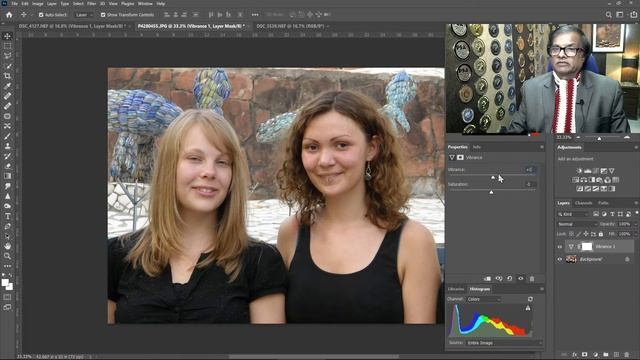Add a Vibrance adjustment from Adjustments panel
Image resolution: width=640 pixels, height=360 pixels.
click(x=611, y=171)
